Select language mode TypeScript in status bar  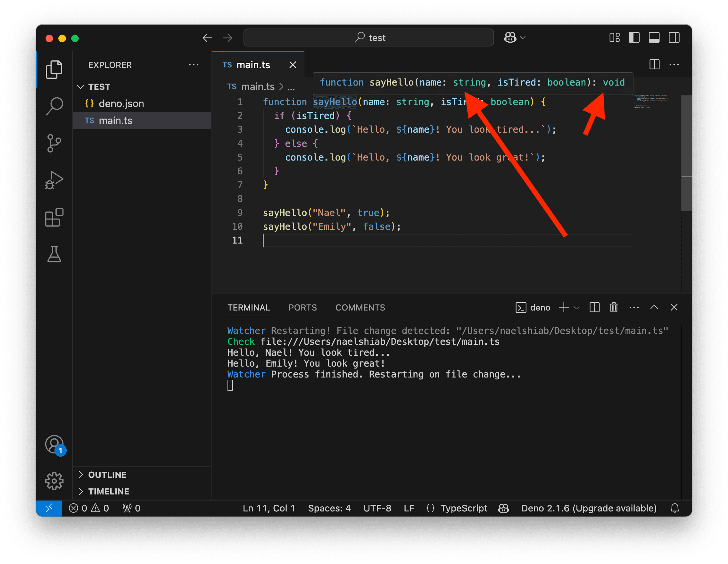(463, 508)
